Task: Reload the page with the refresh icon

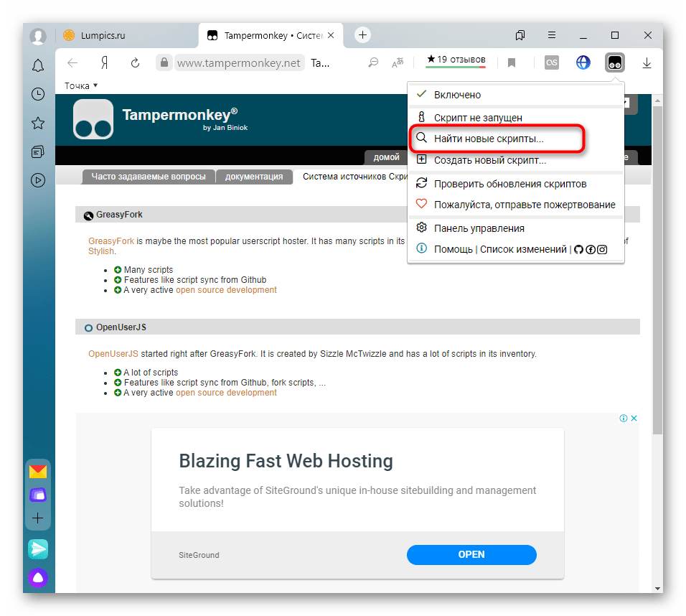Action: pyautogui.click(x=135, y=63)
